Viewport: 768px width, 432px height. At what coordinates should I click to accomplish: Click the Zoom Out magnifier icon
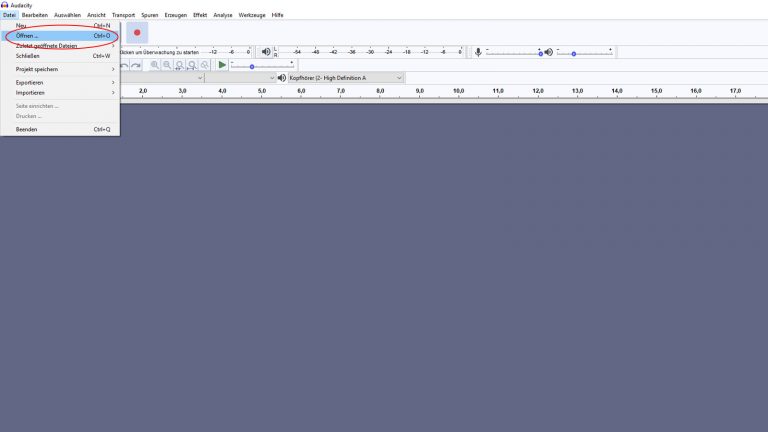tap(167, 65)
